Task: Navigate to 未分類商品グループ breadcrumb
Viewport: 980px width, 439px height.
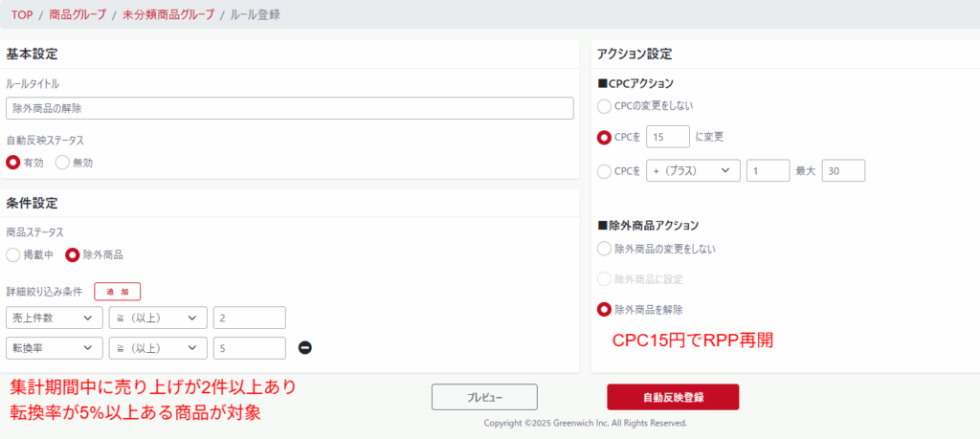Action: pyautogui.click(x=168, y=14)
